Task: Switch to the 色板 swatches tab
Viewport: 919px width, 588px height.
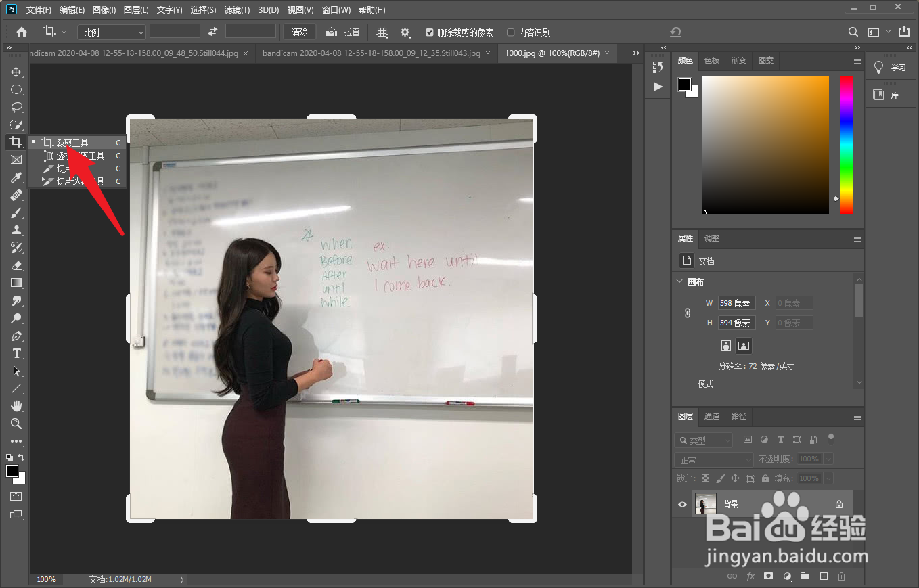Action: pos(712,60)
